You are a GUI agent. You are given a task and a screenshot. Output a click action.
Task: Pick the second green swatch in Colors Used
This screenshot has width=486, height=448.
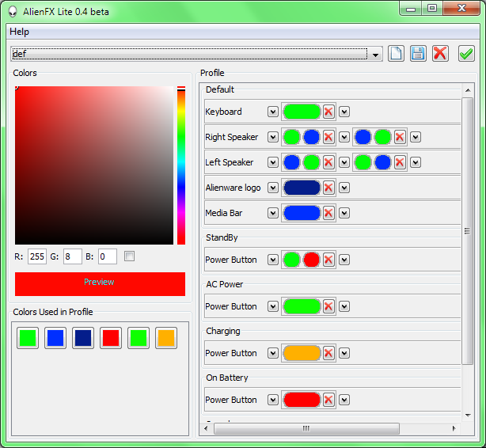pos(139,338)
